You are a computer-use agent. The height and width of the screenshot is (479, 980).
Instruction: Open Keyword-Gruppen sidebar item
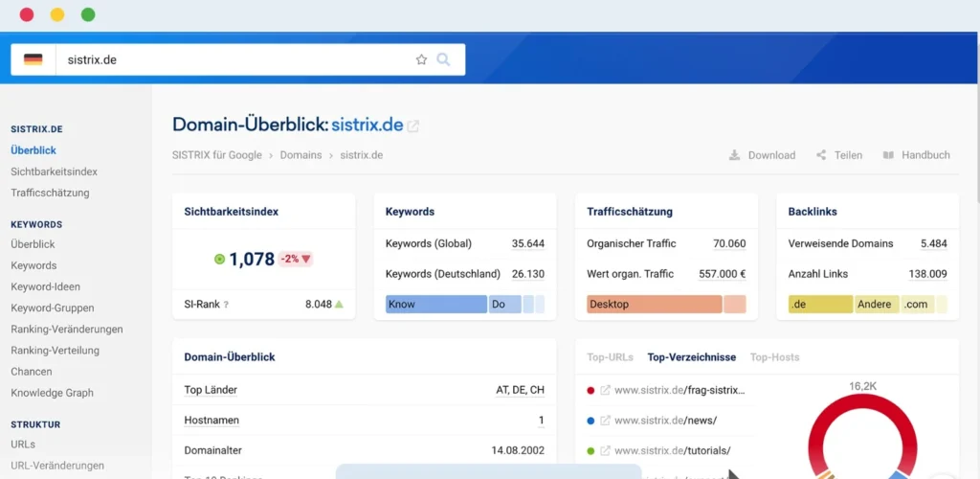pyautogui.click(x=53, y=308)
